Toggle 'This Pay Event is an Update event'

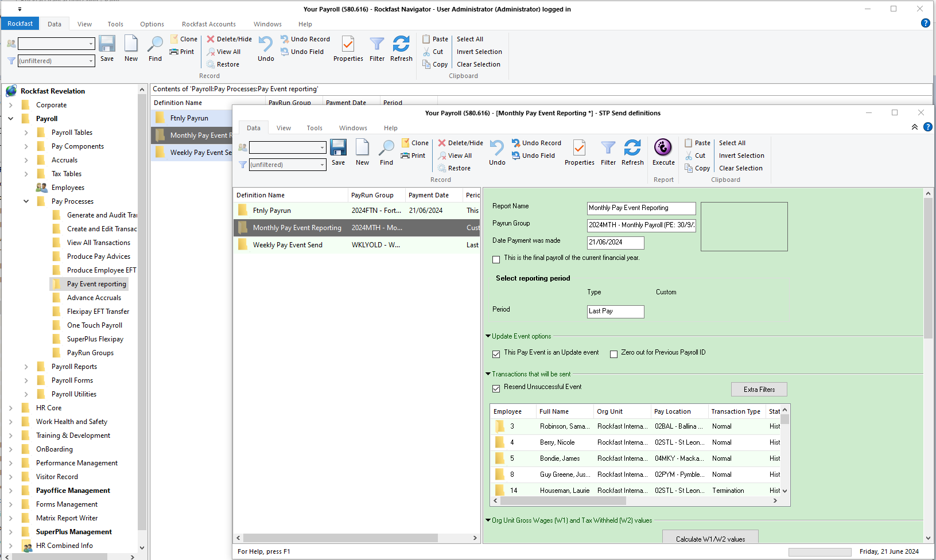pos(496,354)
